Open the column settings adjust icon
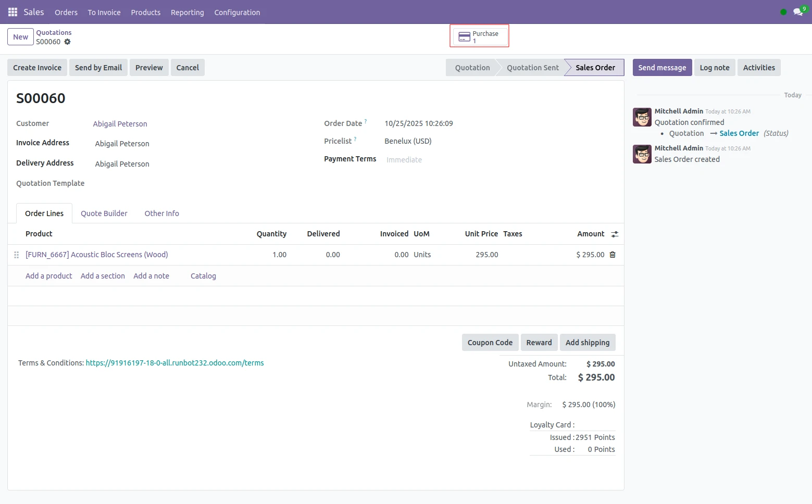The width and height of the screenshot is (812, 504). pos(615,234)
